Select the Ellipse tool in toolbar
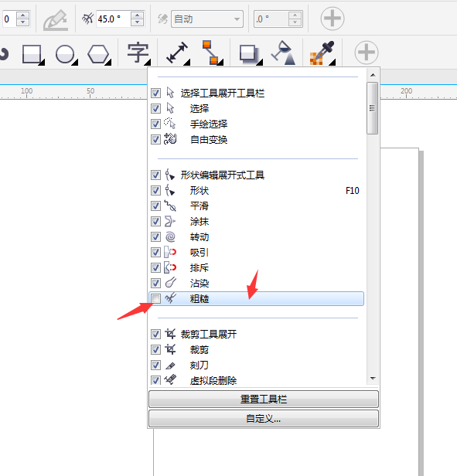Viewport: 457px width, 476px height. click(x=65, y=54)
